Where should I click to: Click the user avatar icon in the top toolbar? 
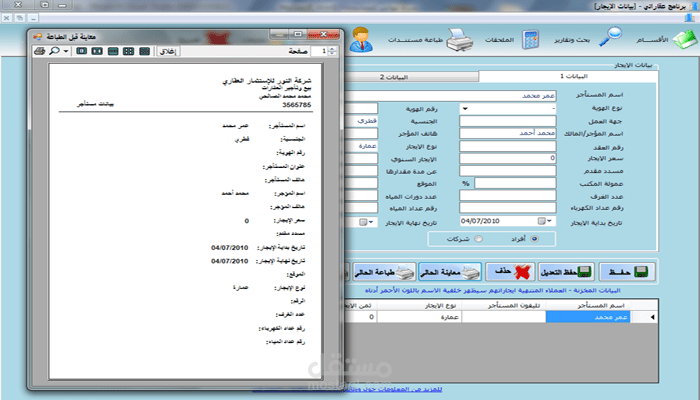(361, 40)
